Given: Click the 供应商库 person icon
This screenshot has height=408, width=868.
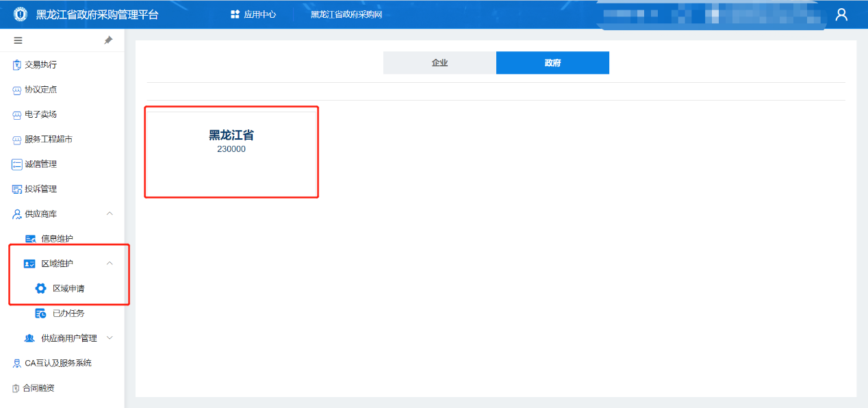Looking at the screenshot, I should click(17, 214).
